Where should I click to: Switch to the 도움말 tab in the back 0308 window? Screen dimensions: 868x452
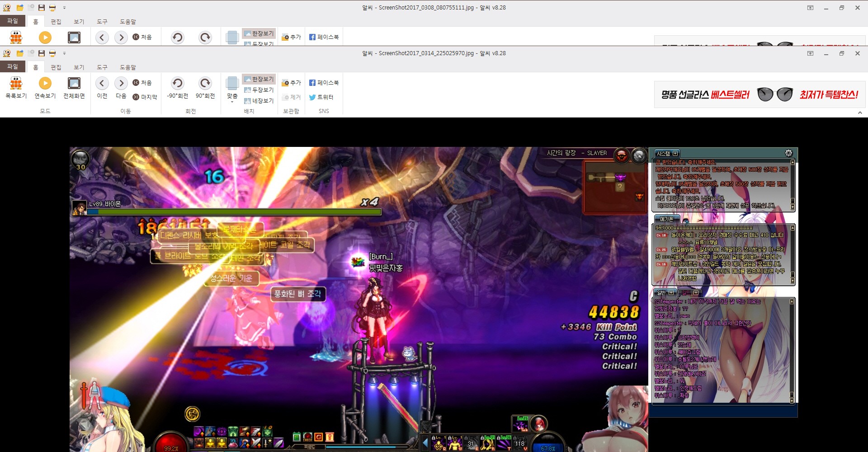click(x=128, y=21)
